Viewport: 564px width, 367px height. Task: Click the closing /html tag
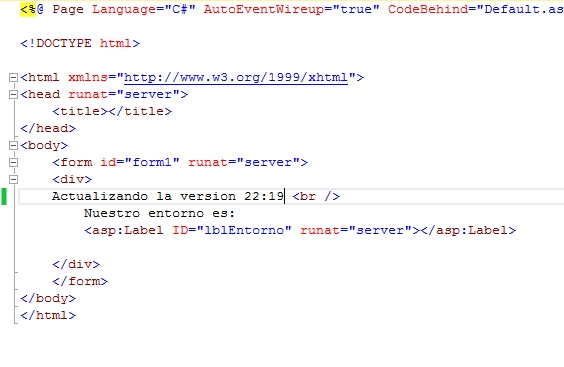(48, 316)
